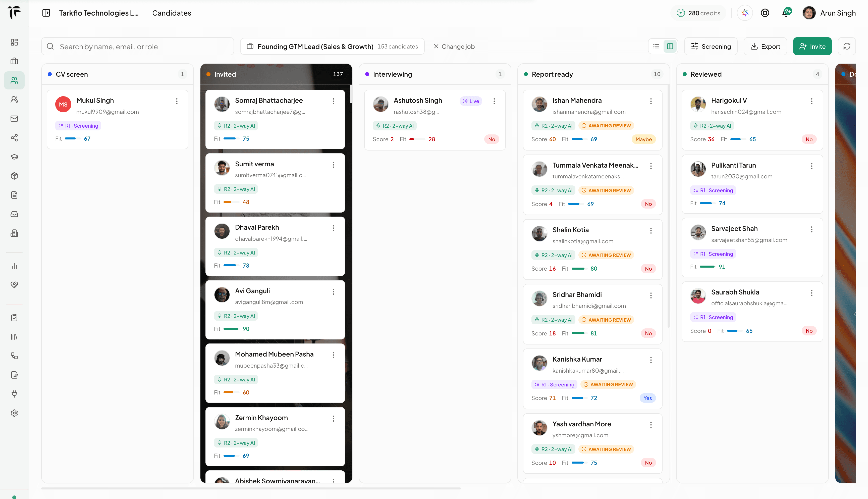The height and width of the screenshot is (499, 868).
Task: Click the Live badge on Ashutosh Singh
Action: coord(471,101)
